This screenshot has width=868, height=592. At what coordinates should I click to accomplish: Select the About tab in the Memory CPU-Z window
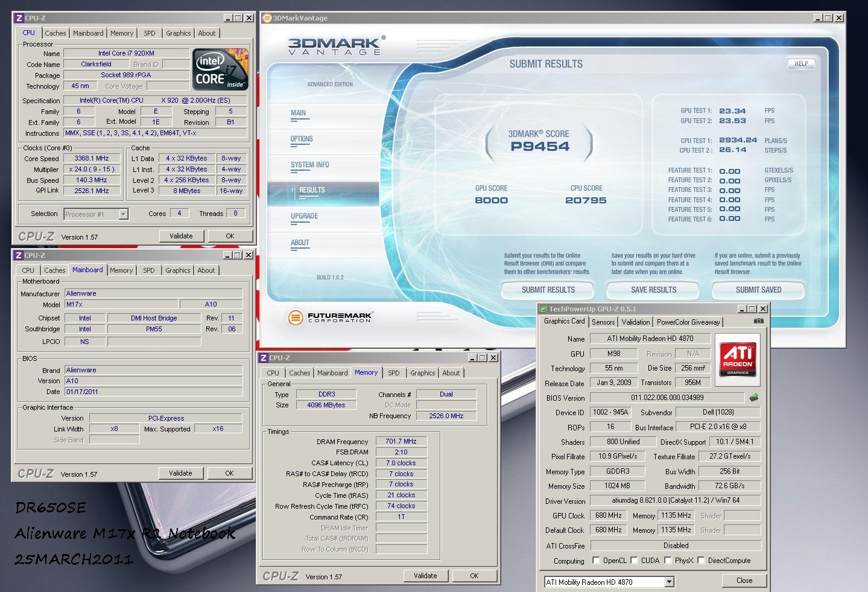click(451, 373)
